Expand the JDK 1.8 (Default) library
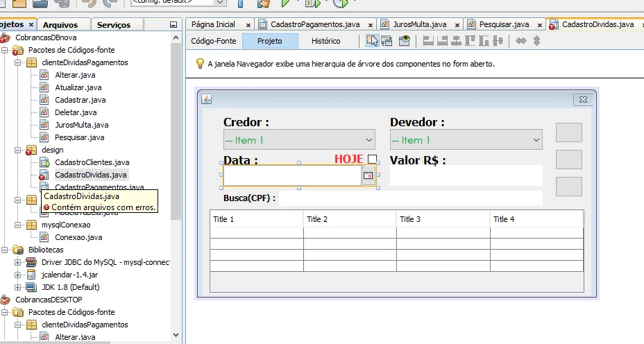The width and height of the screenshot is (644, 344). pyautogui.click(x=18, y=287)
